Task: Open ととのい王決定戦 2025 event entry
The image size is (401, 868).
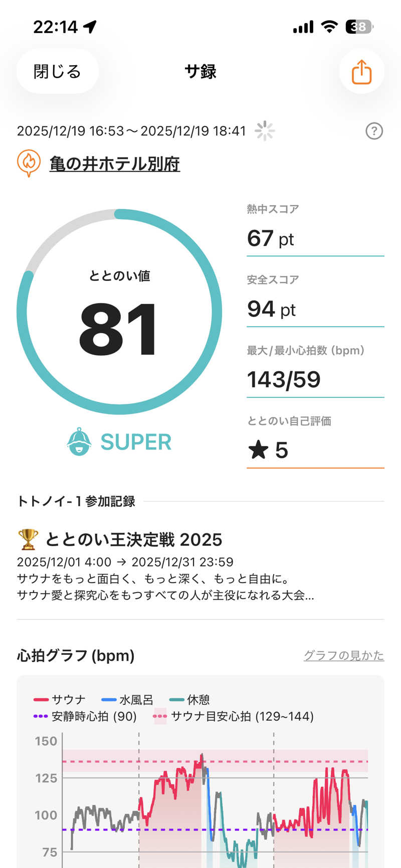Action: coord(133,540)
